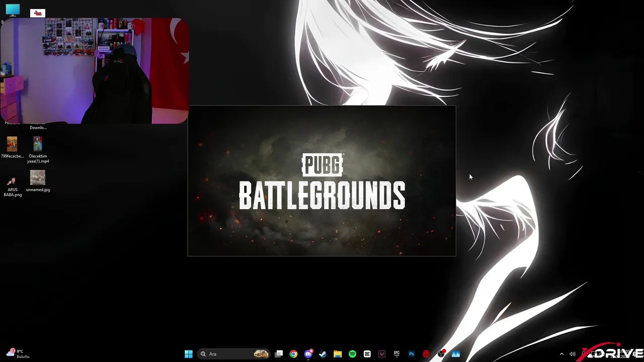The width and height of the screenshot is (644, 362).
Task: Open OBS Studio from the taskbar
Action: [x=441, y=354]
